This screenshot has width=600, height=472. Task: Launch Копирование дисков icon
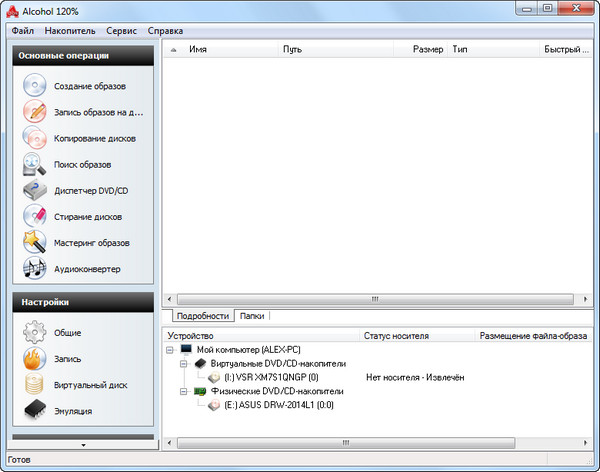coord(35,139)
